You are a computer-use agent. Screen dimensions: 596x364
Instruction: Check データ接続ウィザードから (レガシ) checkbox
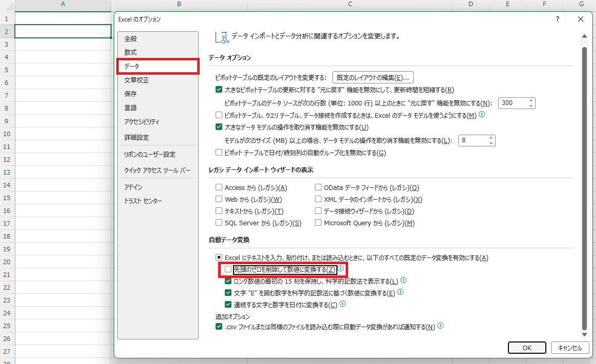[318, 211]
